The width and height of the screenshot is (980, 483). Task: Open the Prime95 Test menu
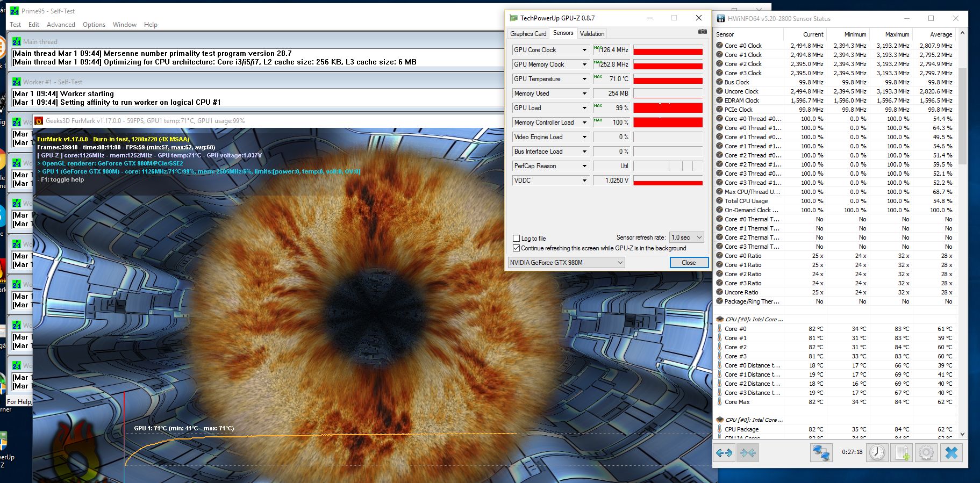tap(16, 25)
